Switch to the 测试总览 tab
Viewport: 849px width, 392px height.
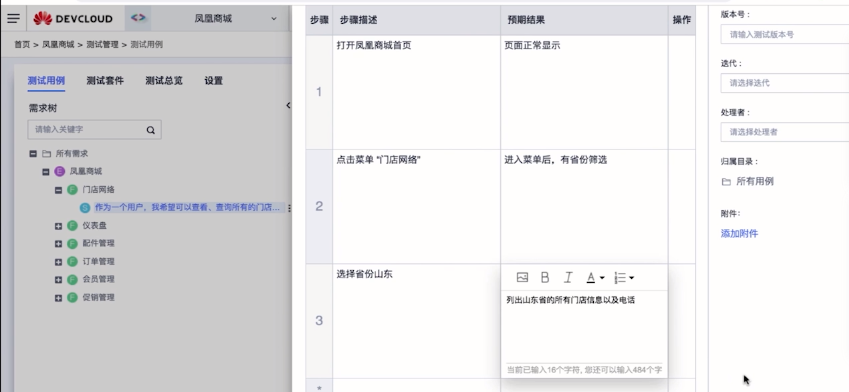click(x=164, y=81)
